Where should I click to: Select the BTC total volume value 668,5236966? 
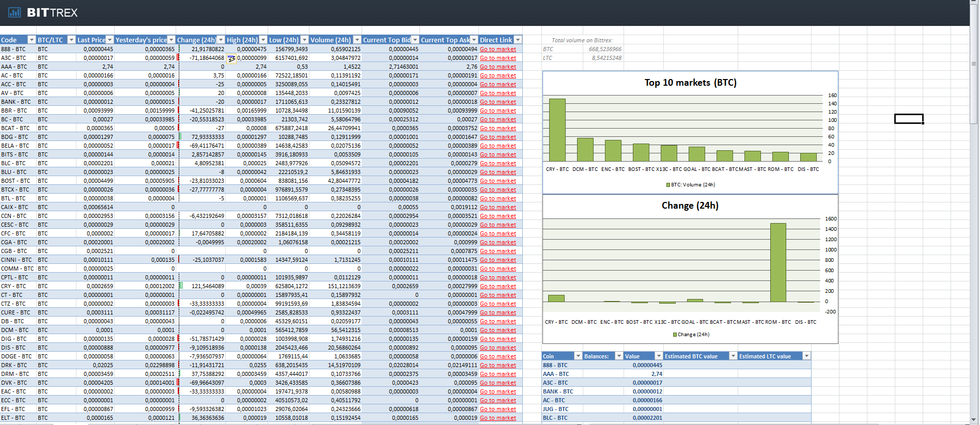tap(605, 49)
